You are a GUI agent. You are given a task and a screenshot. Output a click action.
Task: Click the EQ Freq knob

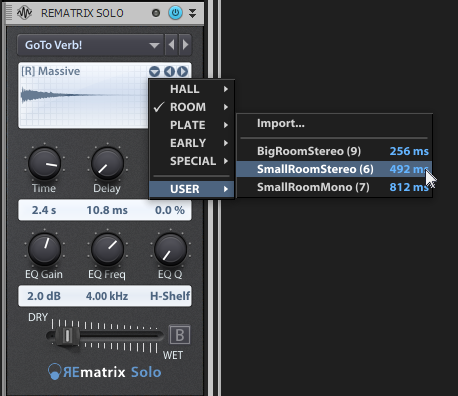[x=107, y=249]
